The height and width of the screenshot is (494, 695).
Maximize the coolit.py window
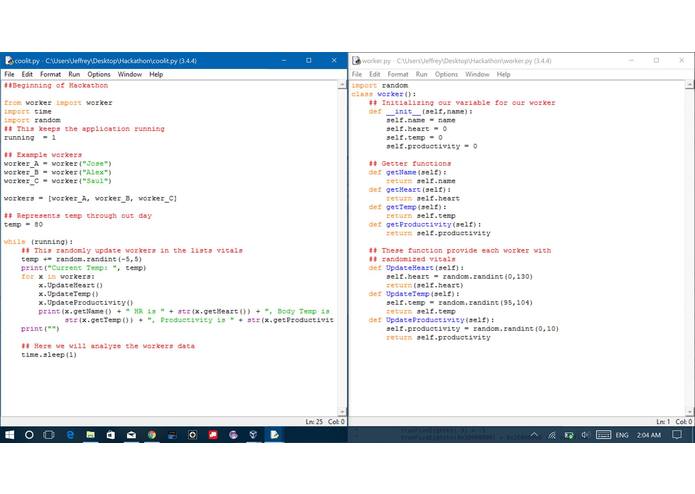click(x=309, y=60)
